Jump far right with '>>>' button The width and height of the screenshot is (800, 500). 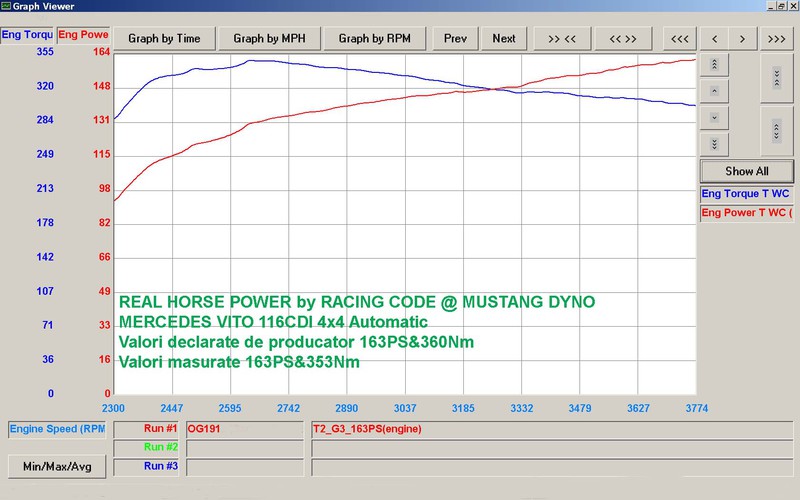pyautogui.click(x=777, y=39)
